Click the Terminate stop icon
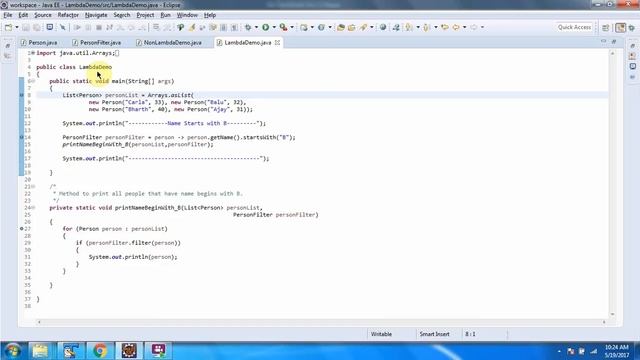 (99, 27)
